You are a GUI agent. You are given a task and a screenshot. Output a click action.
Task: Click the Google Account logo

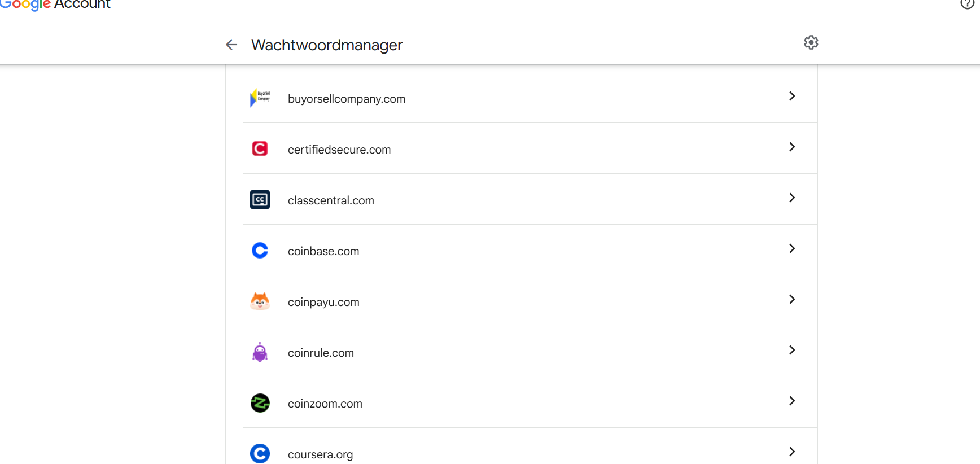click(55, 5)
